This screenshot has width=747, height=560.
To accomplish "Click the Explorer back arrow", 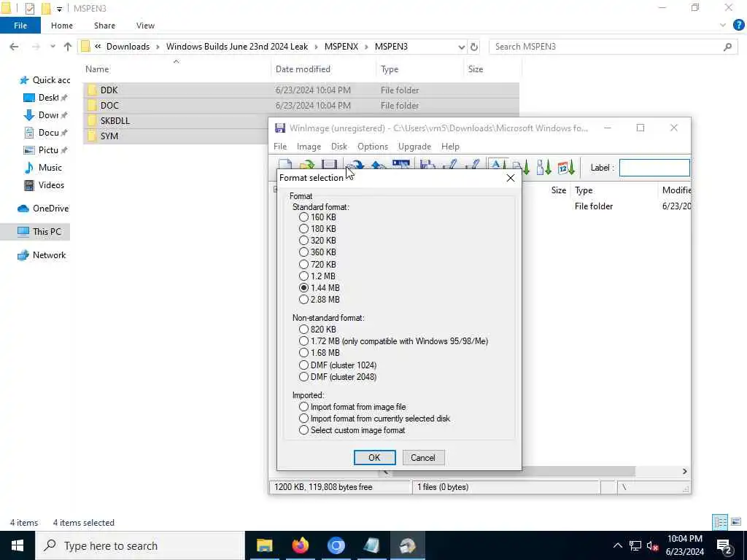I will [x=15, y=47].
